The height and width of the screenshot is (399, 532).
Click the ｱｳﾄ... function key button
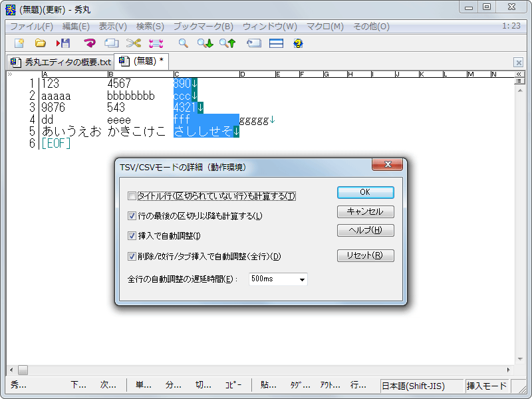[330, 385]
